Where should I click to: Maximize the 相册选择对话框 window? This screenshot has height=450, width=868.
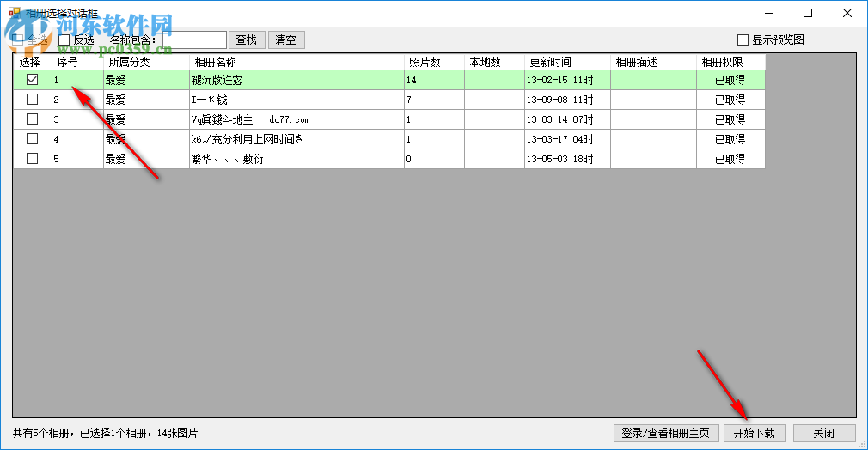(808, 13)
